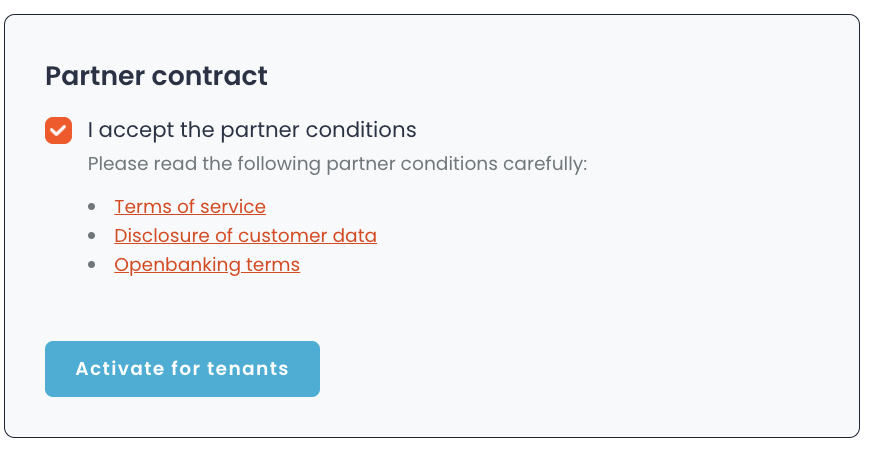This screenshot has width=874, height=452.
Task: Click the bullet beside Disclosure of customer data
Action: pos(93,236)
